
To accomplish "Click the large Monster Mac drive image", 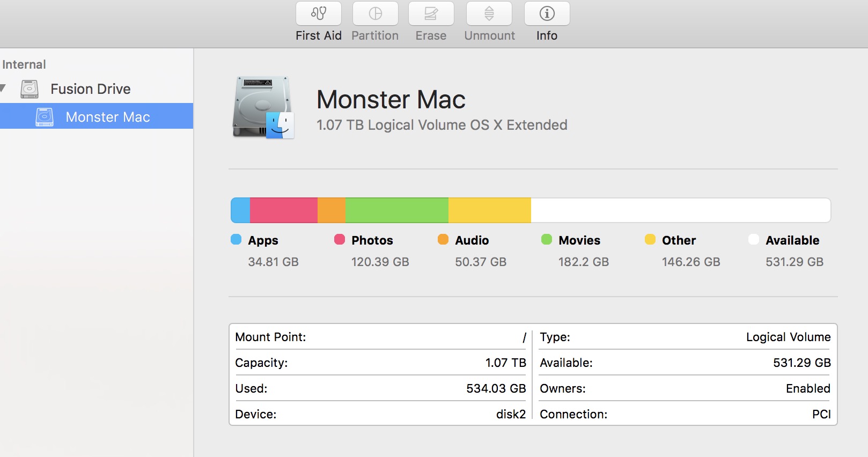I will pyautogui.click(x=263, y=107).
